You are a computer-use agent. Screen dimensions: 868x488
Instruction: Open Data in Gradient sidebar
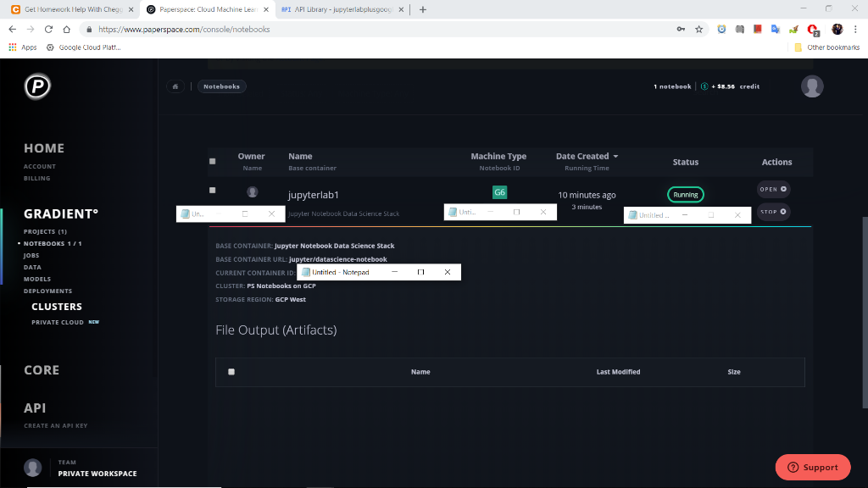point(33,267)
